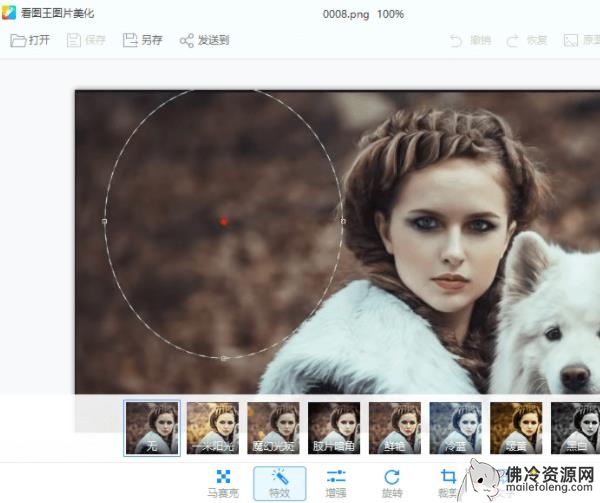
Task: Switch to the 增强 (Enhance) tab
Action: (x=336, y=483)
